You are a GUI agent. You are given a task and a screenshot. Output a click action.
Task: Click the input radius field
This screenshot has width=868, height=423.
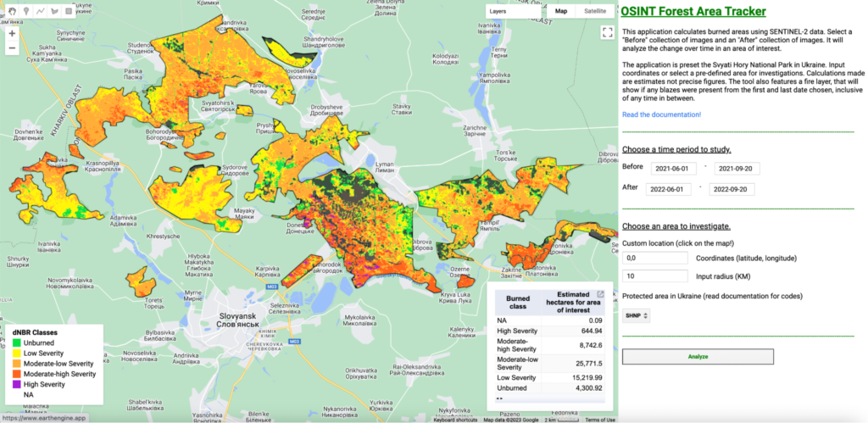tap(654, 276)
